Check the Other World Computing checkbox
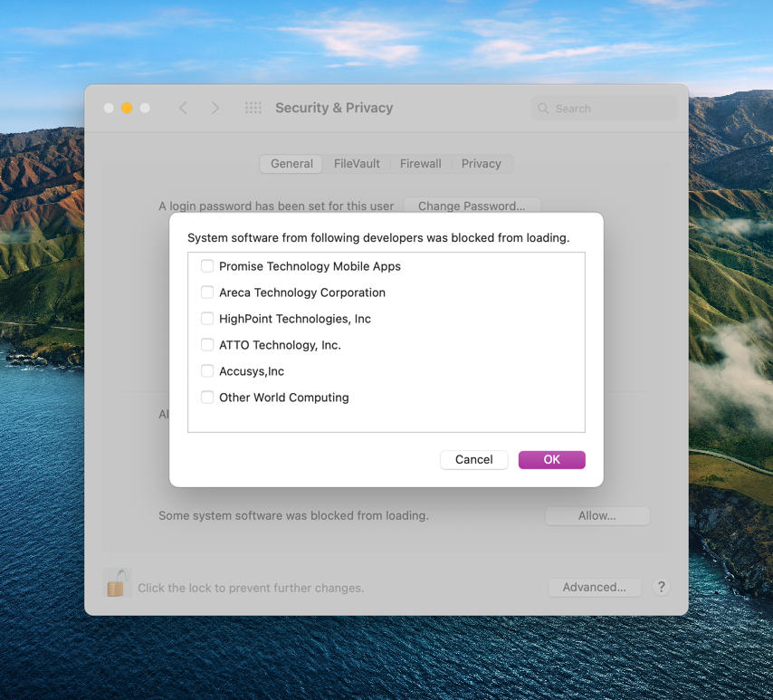773x700 pixels. (x=207, y=398)
